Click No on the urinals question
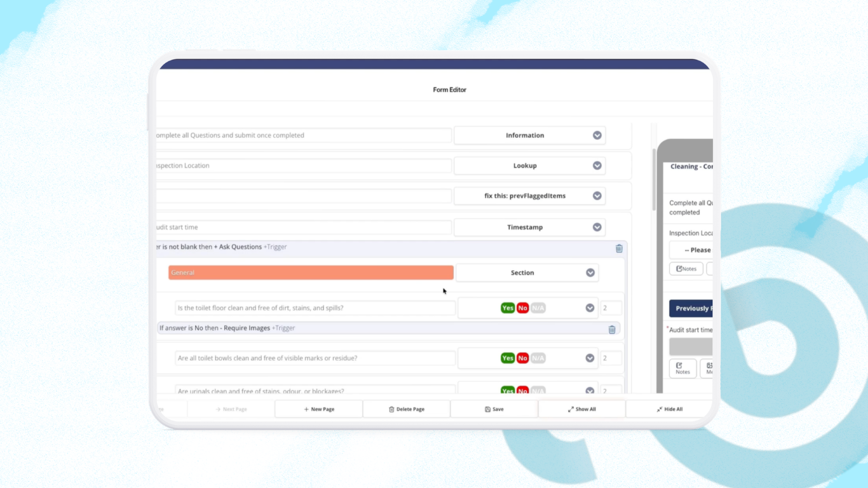The width and height of the screenshot is (868, 488). tap(522, 390)
